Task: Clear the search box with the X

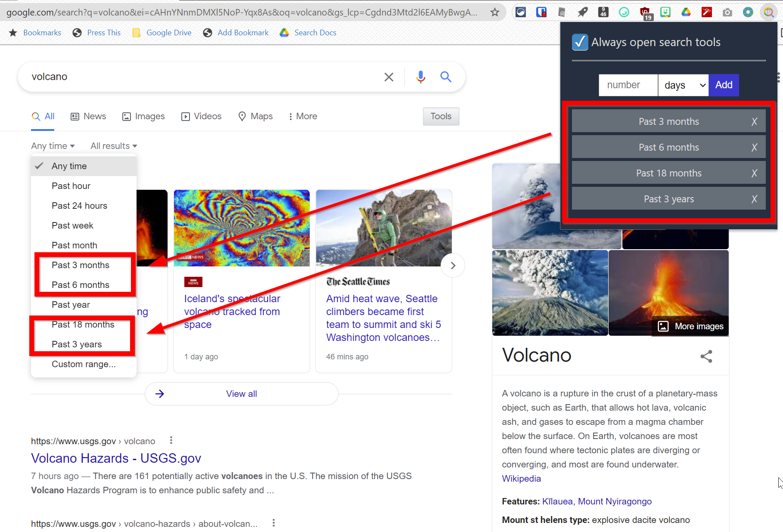Action: (389, 77)
